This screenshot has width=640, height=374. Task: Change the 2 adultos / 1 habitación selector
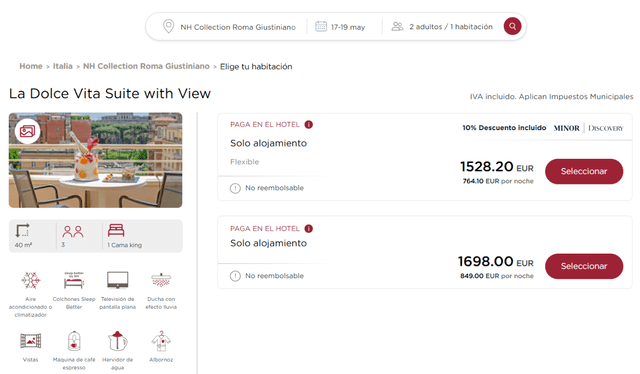click(451, 27)
